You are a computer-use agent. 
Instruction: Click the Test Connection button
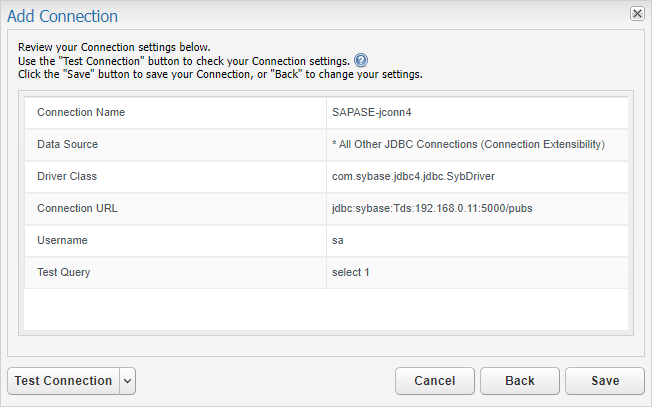pos(64,381)
